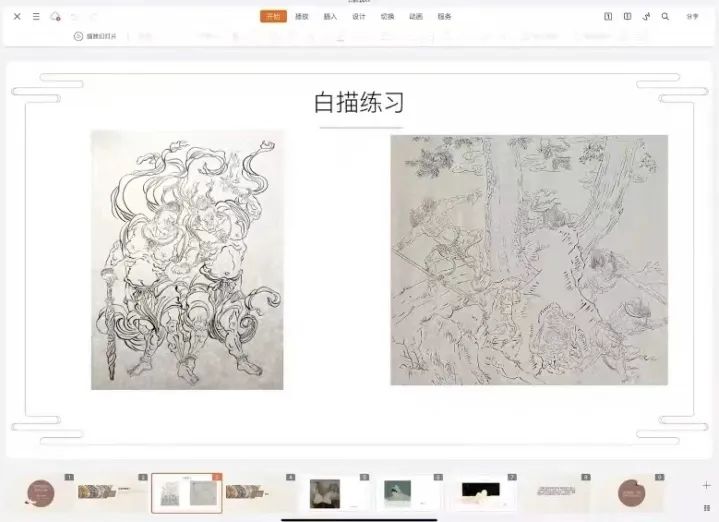Open slide 9 thumbnail
Viewport: 719px width, 522px height.
tap(631, 493)
